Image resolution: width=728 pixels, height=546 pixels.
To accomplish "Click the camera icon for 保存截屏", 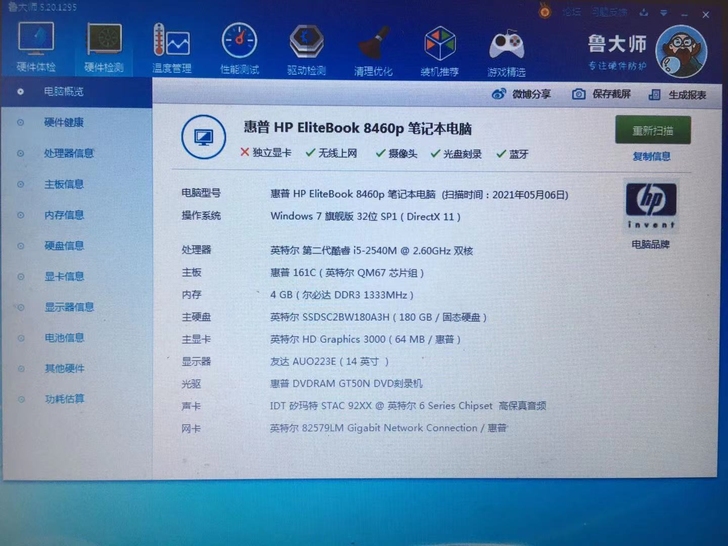I will 578,94.
